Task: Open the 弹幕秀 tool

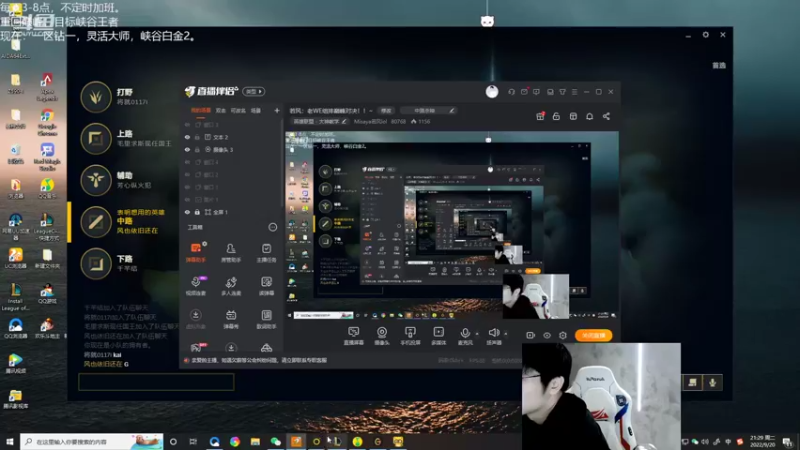Action: tap(231, 319)
